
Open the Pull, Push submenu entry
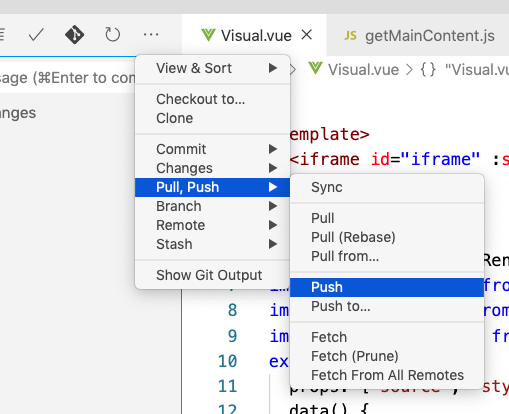(x=213, y=187)
